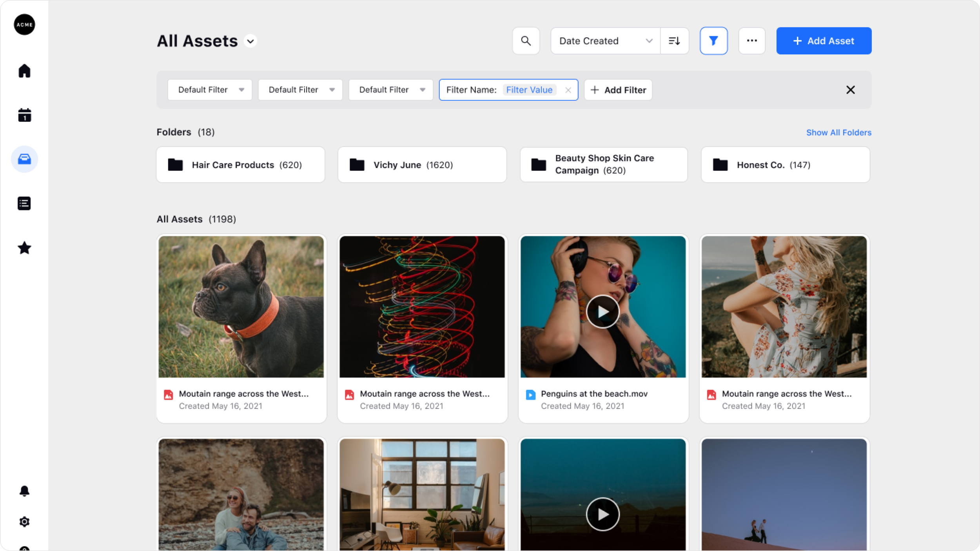This screenshot has height=551, width=980.
Task: Open Vichy June folder
Action: click(422, 165)
